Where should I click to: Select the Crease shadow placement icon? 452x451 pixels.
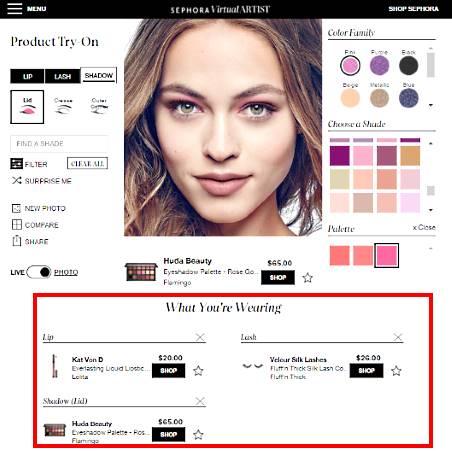tap(63, 106)
